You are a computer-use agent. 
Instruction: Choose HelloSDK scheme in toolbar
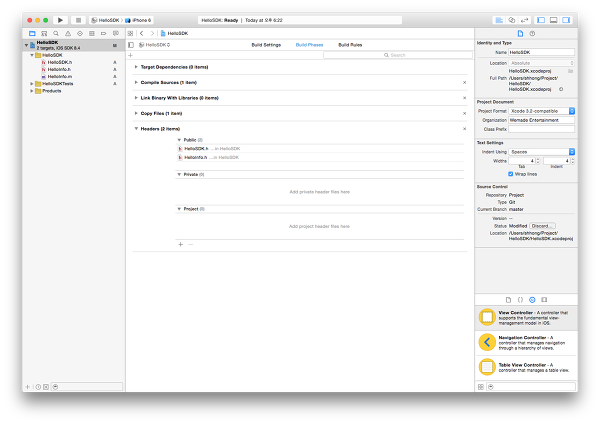(106, 20)
